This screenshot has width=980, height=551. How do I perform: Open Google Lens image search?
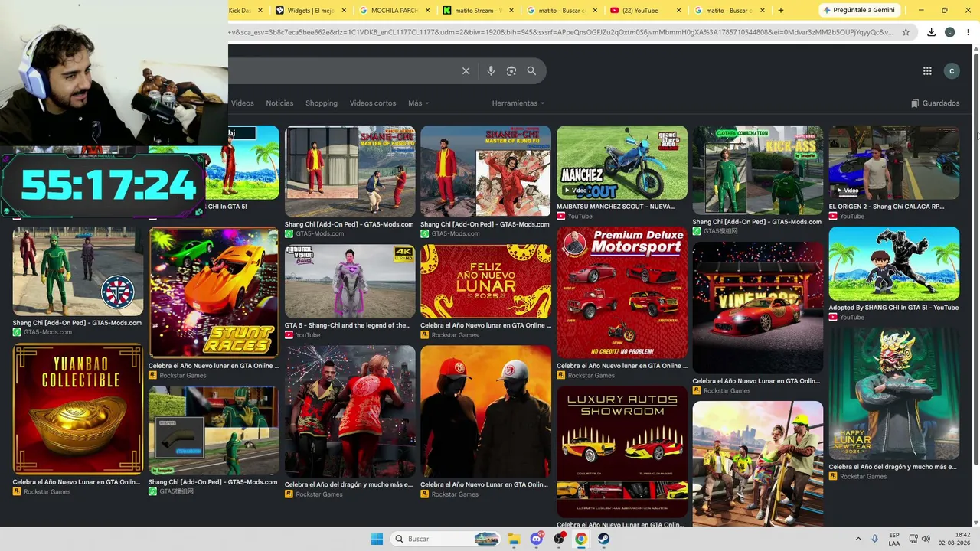coord(511,71)
